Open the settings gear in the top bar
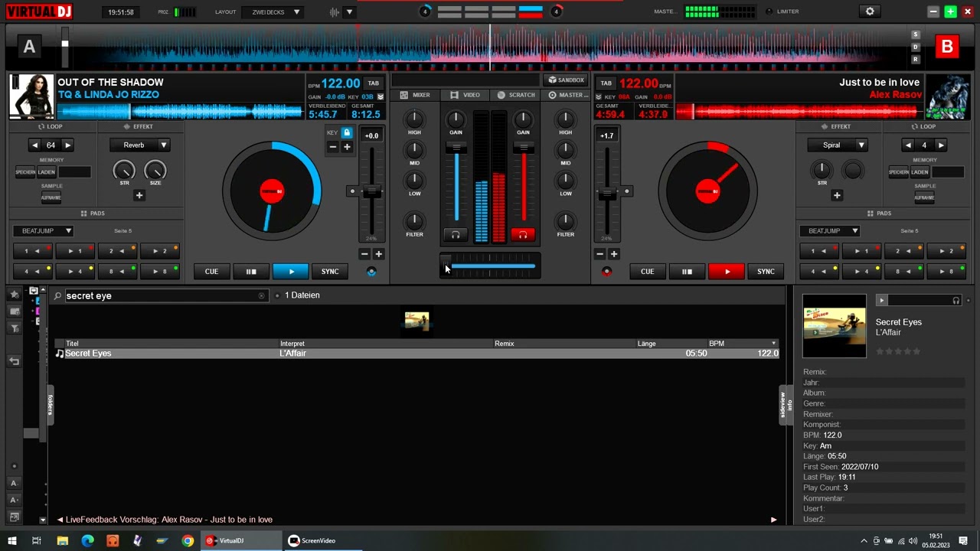 pos(870,11)
